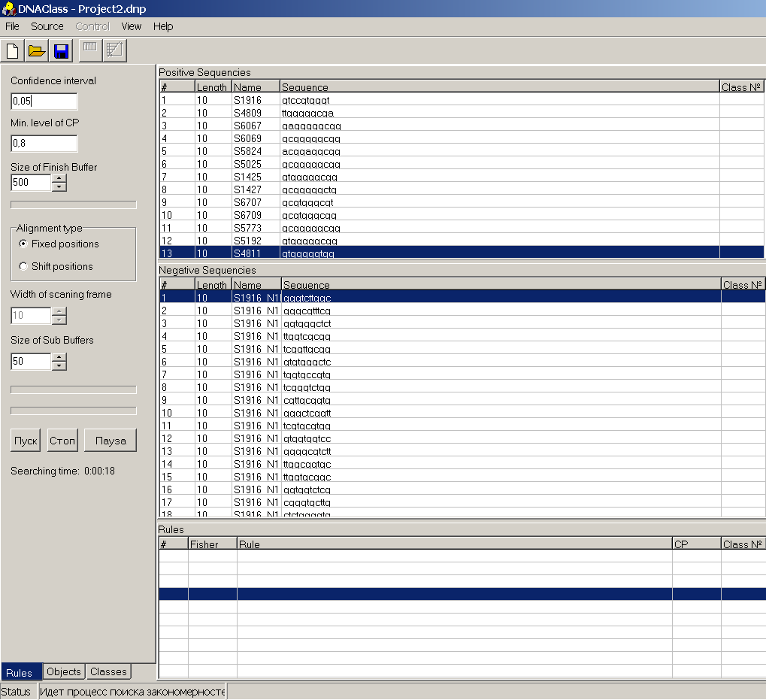Click the Save floppy disk icon

(x=61, y=50)
